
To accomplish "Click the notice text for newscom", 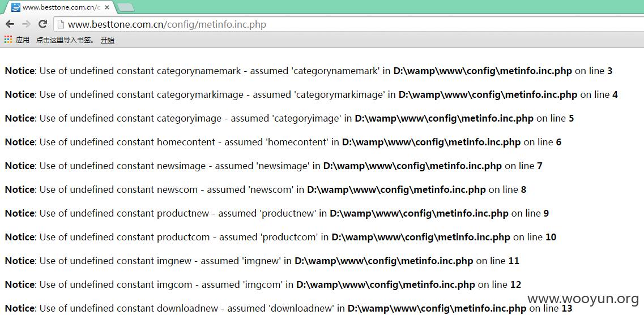I will (x=265, y=190).
